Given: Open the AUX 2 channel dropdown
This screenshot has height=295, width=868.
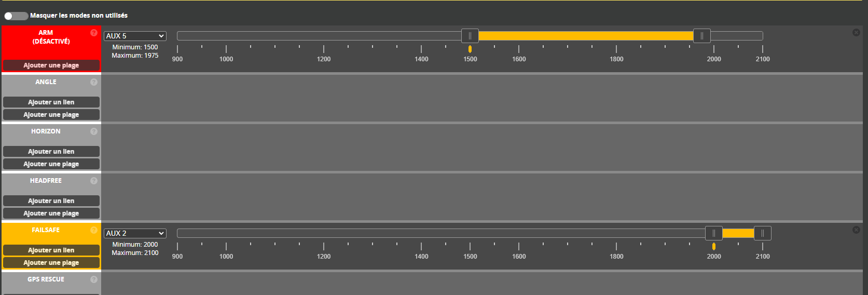Looking at the screenshot, I should (135, 233).
